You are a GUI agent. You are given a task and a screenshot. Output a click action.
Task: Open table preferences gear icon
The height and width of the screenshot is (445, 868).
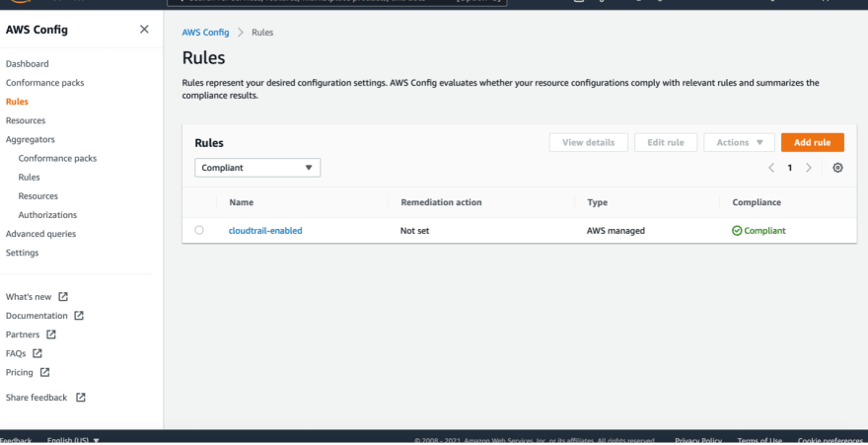tap(837, 168)
